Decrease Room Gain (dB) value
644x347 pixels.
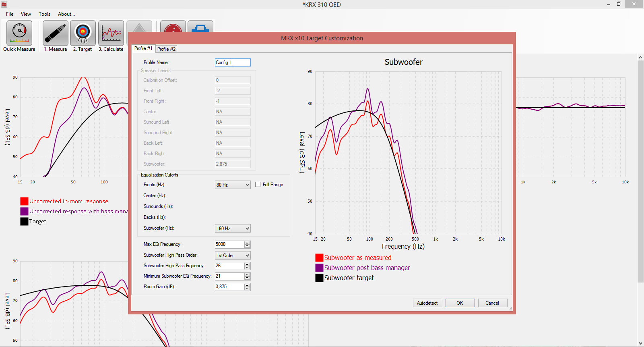coord(247,289)
